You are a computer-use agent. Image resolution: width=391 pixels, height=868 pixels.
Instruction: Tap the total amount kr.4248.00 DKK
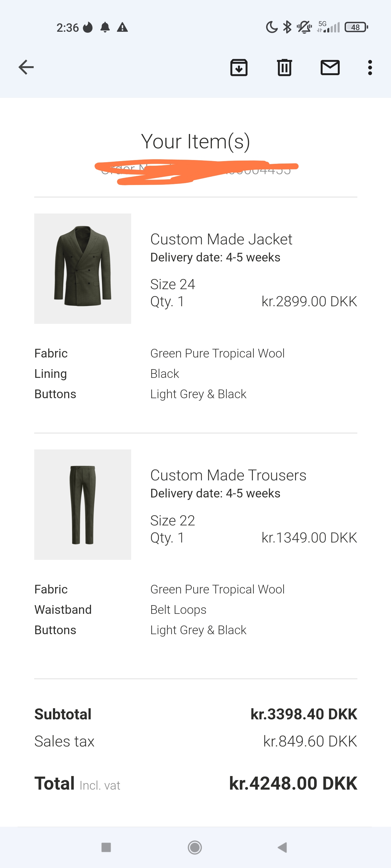293,783
